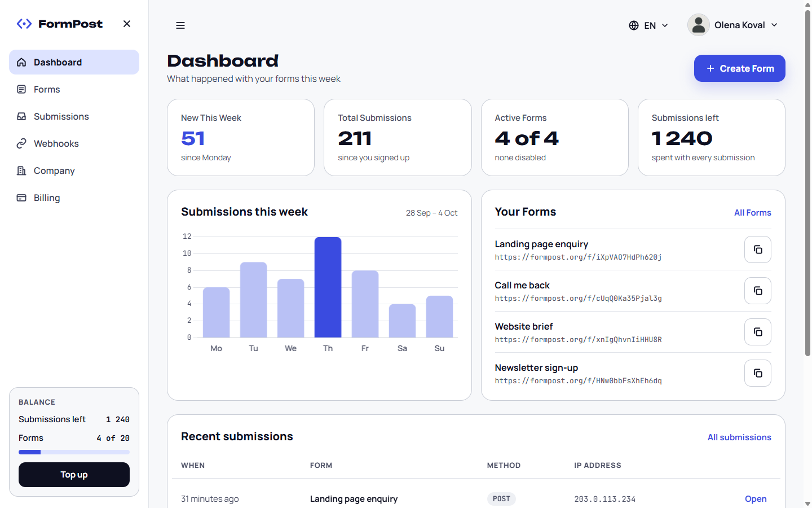
Task: Go to Forms in the sidebar
Action: [74, 89]
